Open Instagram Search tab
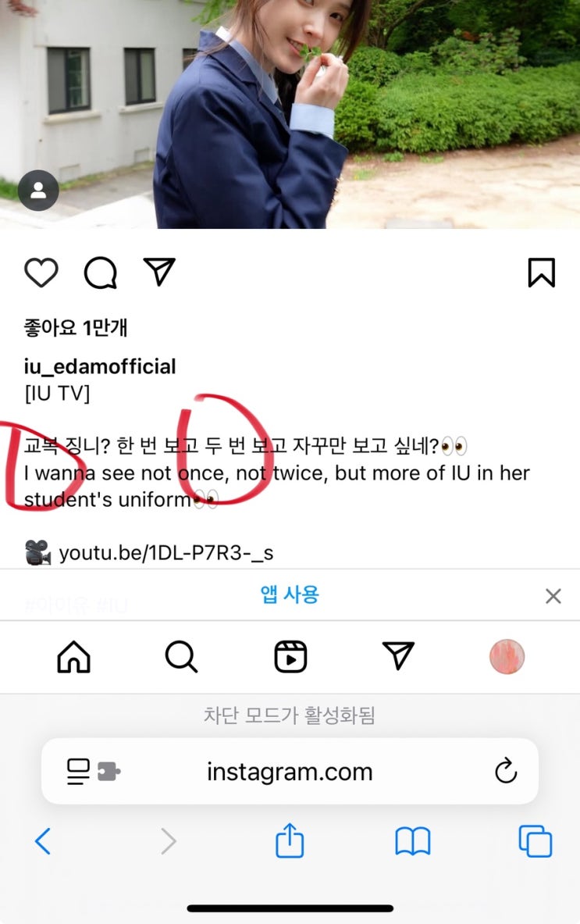 (181, 656)
